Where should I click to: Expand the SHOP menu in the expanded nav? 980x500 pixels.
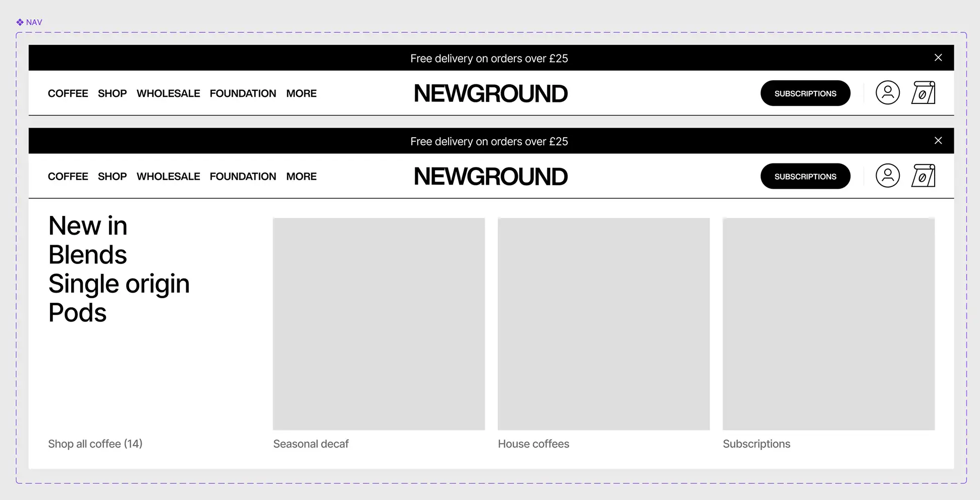point(112,177)
